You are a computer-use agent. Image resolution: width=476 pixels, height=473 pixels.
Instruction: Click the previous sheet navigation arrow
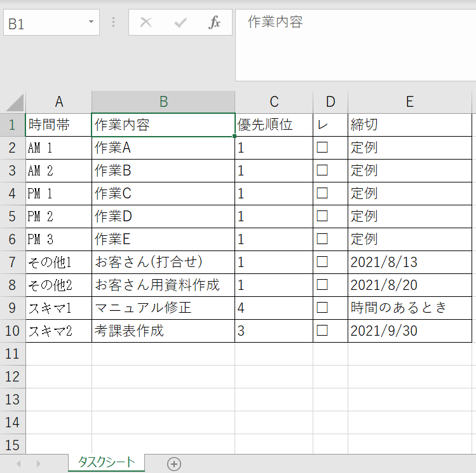[19, 464]
